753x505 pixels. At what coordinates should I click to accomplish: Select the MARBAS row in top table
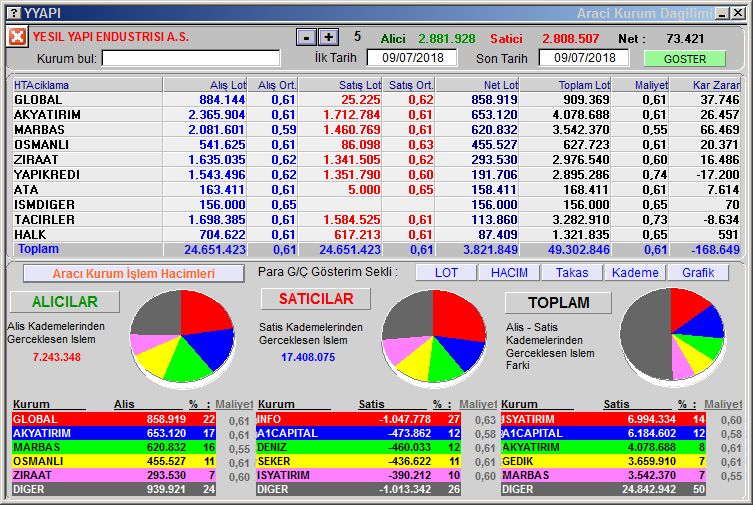(x=376, y=130)
